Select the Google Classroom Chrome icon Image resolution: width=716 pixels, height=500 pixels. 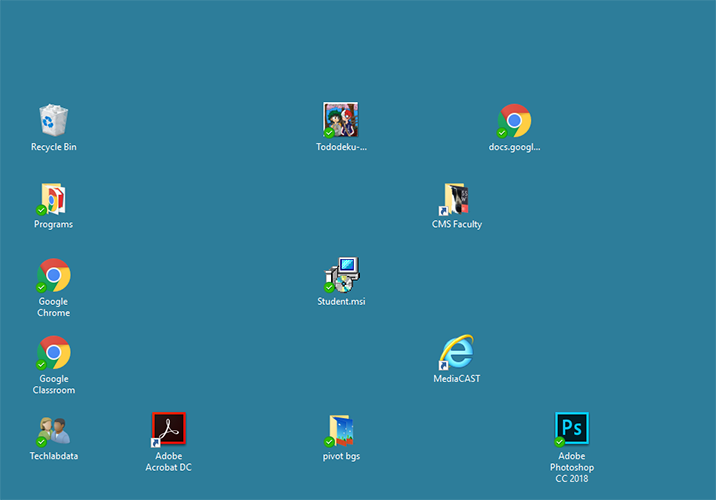tap(53, 353)
